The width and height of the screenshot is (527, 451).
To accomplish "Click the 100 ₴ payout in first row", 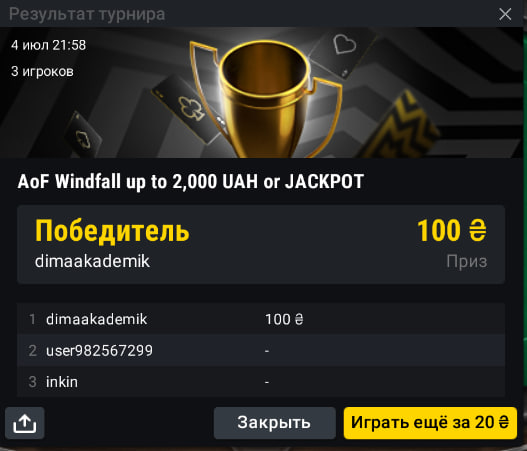I will (284, 319).
